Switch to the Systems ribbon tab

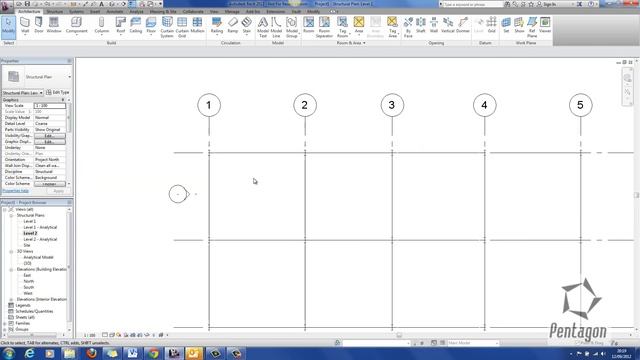tap(76, 11)
